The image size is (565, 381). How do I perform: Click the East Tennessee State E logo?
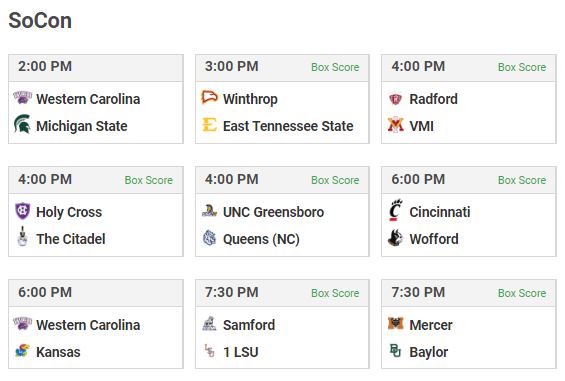tap(209, 125)
